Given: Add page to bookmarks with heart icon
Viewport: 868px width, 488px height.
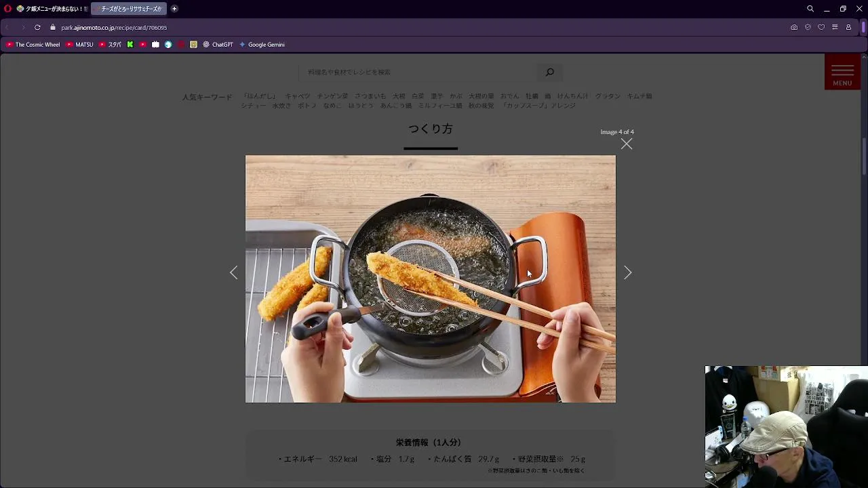Looking at the screenshot, I should [821, 27].
